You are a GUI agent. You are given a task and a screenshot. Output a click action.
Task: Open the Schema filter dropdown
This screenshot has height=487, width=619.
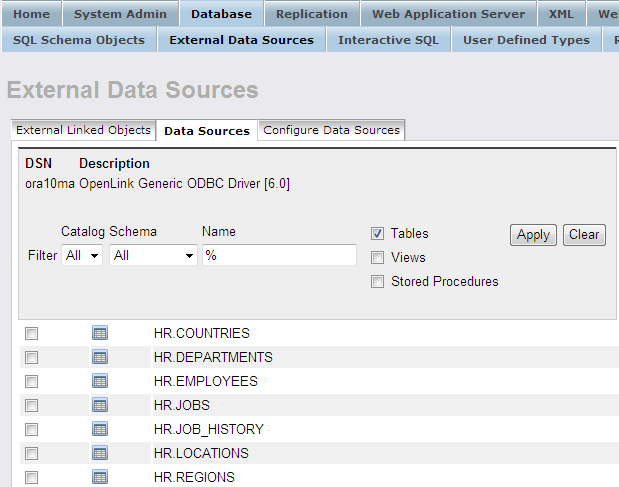154,256
